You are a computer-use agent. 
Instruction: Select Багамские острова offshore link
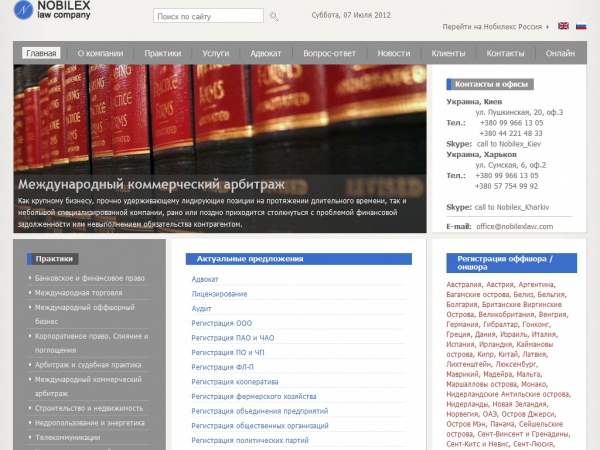pos(477,295)
